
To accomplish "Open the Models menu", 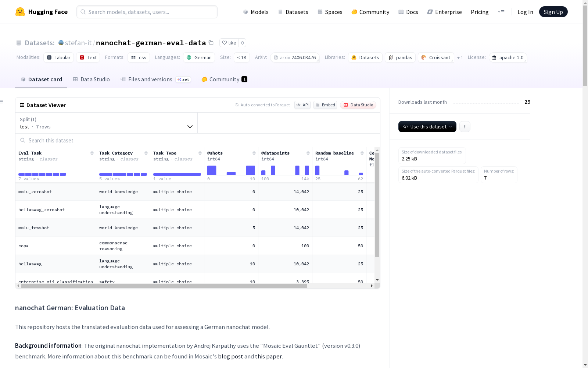I will click(x=256, y=12).
